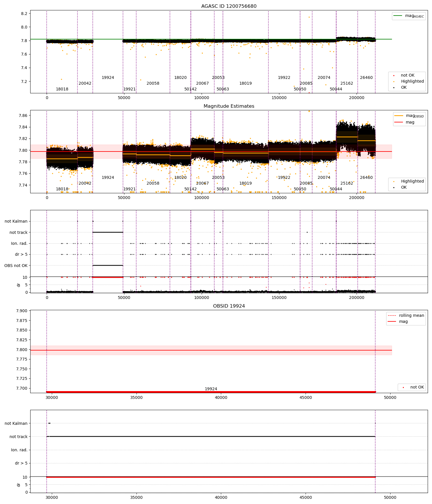Click obsid label 20058 in Magnitude Estimates panel
432x504 pixels.
pos(153,183)
